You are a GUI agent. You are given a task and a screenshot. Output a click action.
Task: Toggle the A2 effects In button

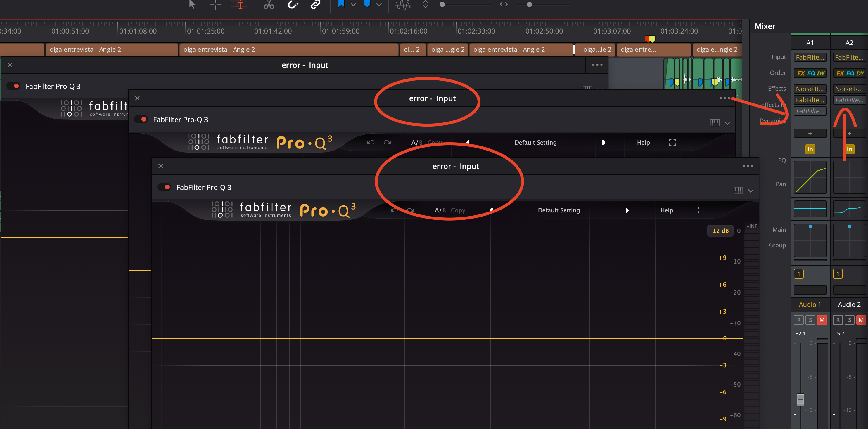[x=850, y=149]
